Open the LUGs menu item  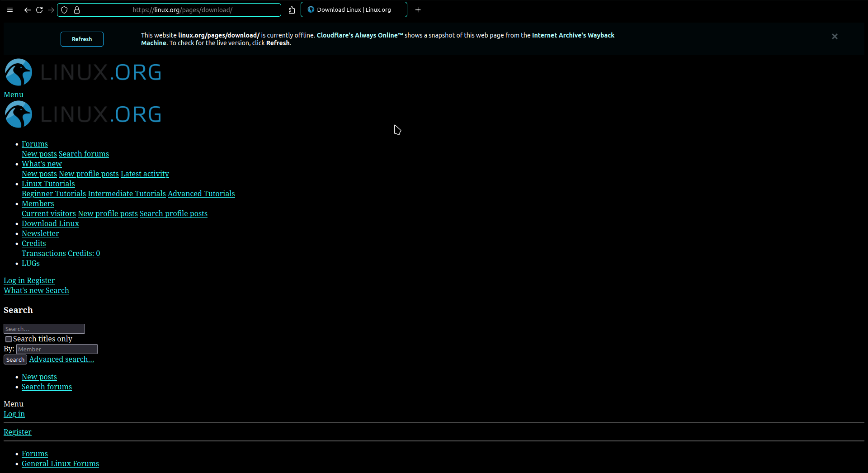pyautogui.click(x=31, y=263)
